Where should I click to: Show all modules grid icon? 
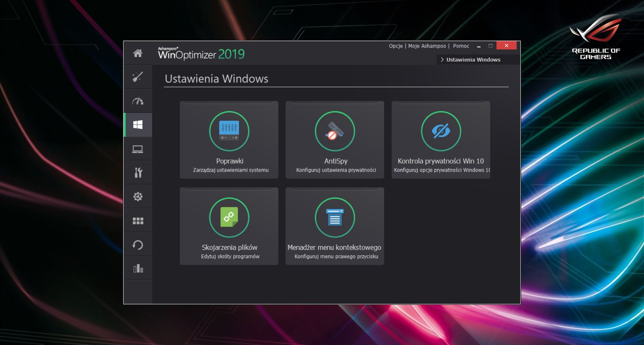click(x=138, y=221)
